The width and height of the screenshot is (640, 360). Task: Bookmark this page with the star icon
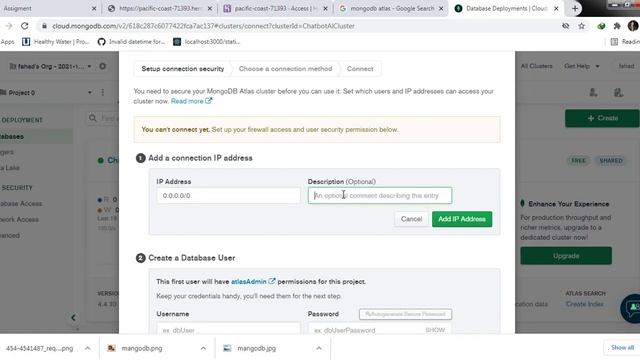(x=581, y=26)
